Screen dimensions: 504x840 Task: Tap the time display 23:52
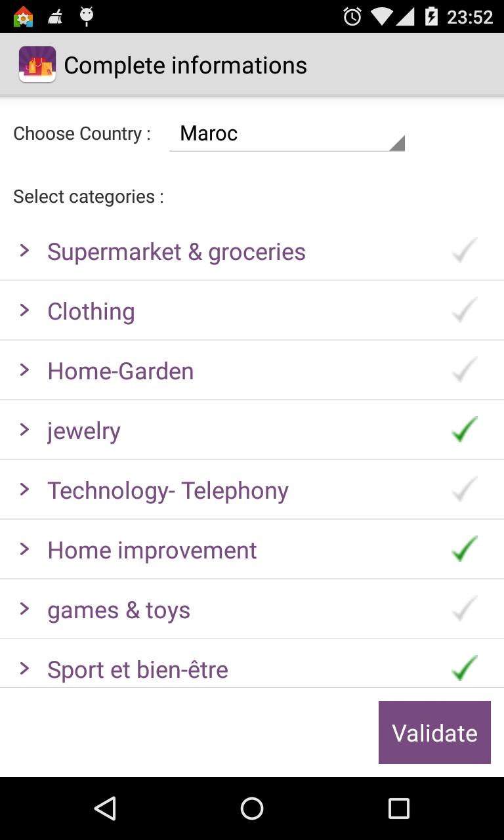click(469, 16)
